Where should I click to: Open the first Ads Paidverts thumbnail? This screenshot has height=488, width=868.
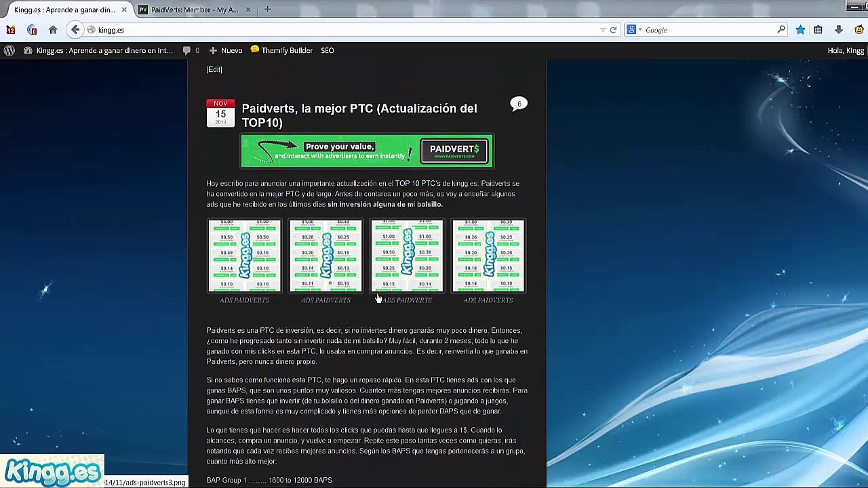click(x=244, y=256)
